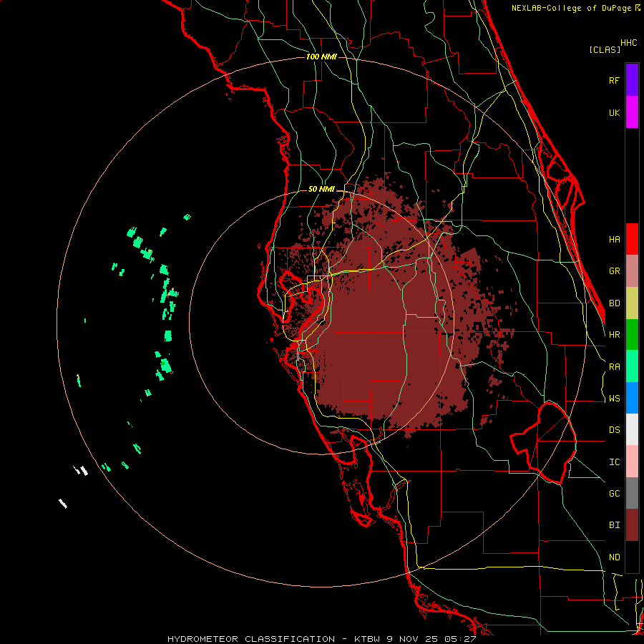Select the light pink IC swatch
This screenshot has height=644, width=644.
tap(632, 462)
